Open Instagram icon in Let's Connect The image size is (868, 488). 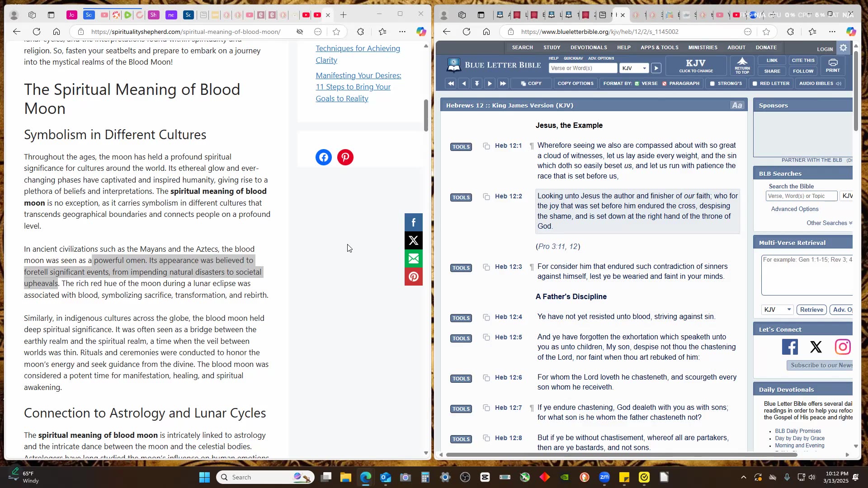click(x=842, y=347)
